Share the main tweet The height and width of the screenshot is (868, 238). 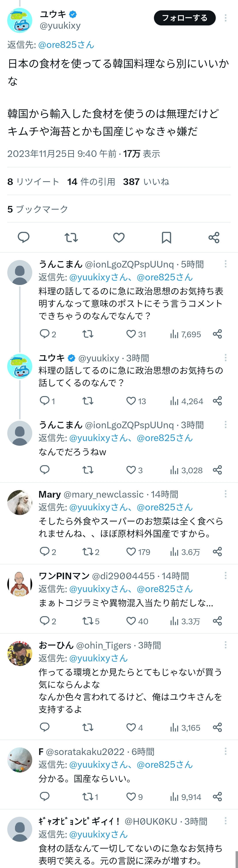coord(214,238)
